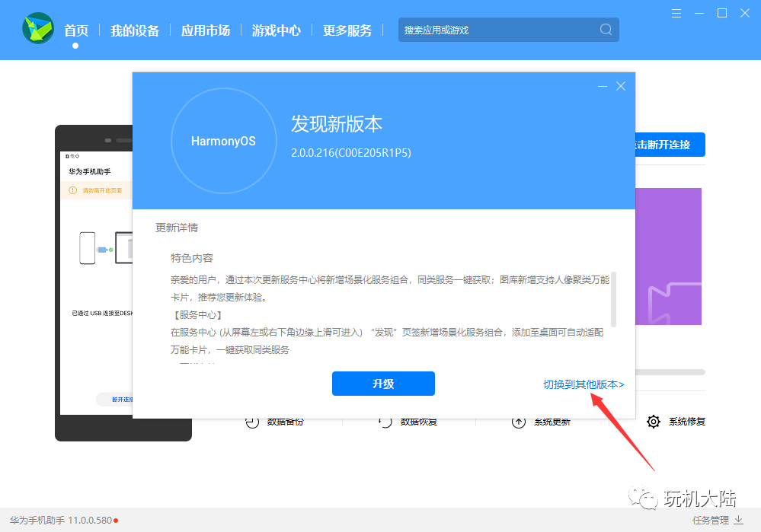Click the search magnifier icon

point(606,30)
